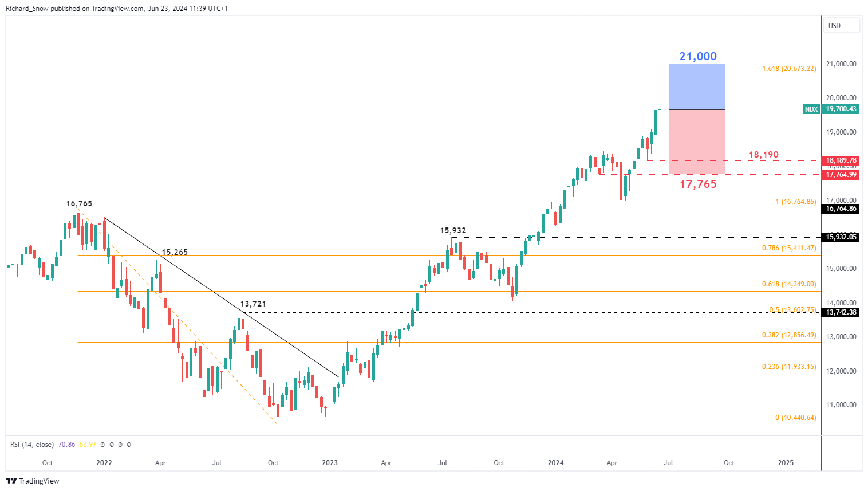Click the 2023 label on time axis
Image resolution: width=868 pixels, height=491 pixels.
coord(330,463)
